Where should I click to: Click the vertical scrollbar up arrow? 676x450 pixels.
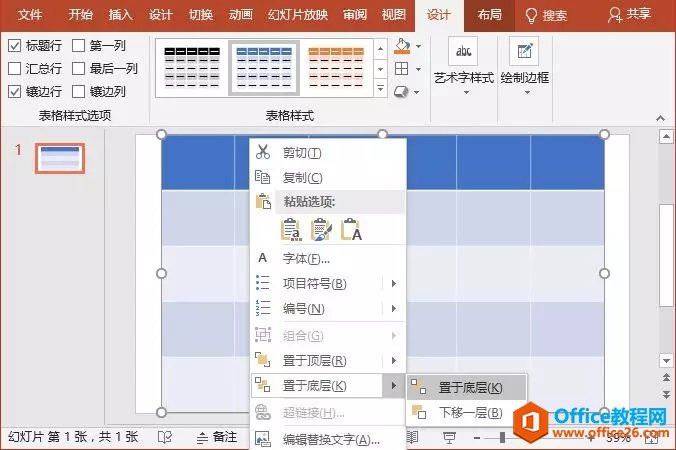tap(666, 137)
